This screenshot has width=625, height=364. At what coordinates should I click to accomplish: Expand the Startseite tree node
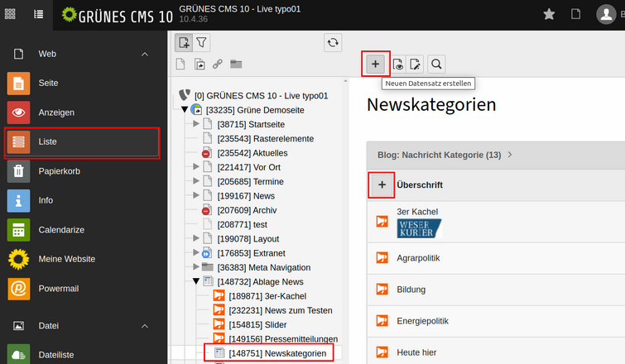click(196, 124)
